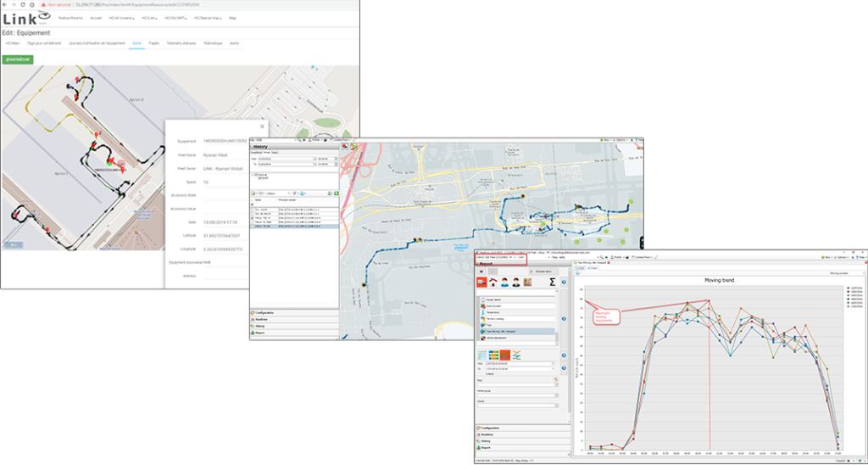Select the Sigma summary report icon

[x=553, y=282]
